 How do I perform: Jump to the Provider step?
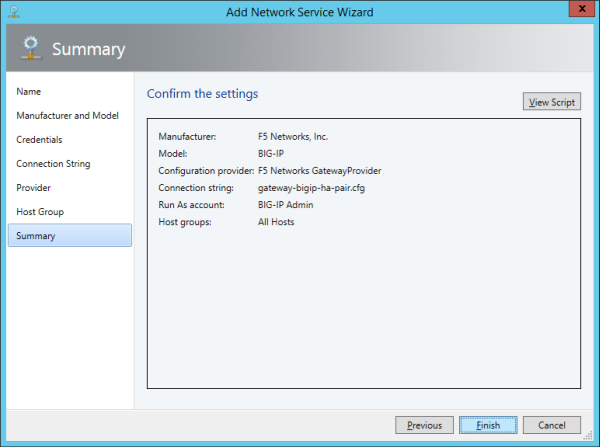(34, 187)
